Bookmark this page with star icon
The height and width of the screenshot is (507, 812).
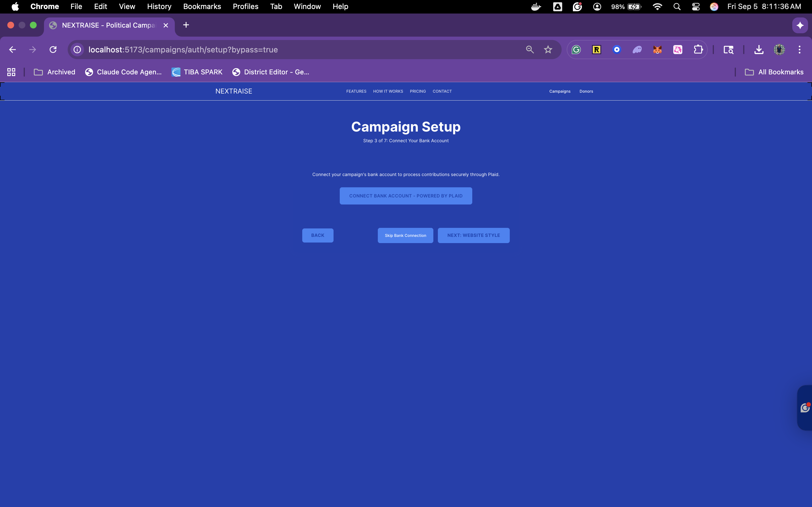point(548,50)
